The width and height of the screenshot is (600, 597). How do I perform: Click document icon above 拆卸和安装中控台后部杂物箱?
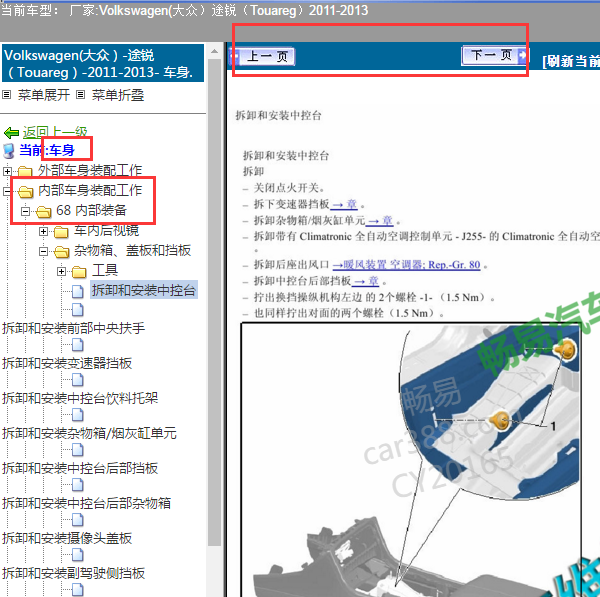pos(78,485)
